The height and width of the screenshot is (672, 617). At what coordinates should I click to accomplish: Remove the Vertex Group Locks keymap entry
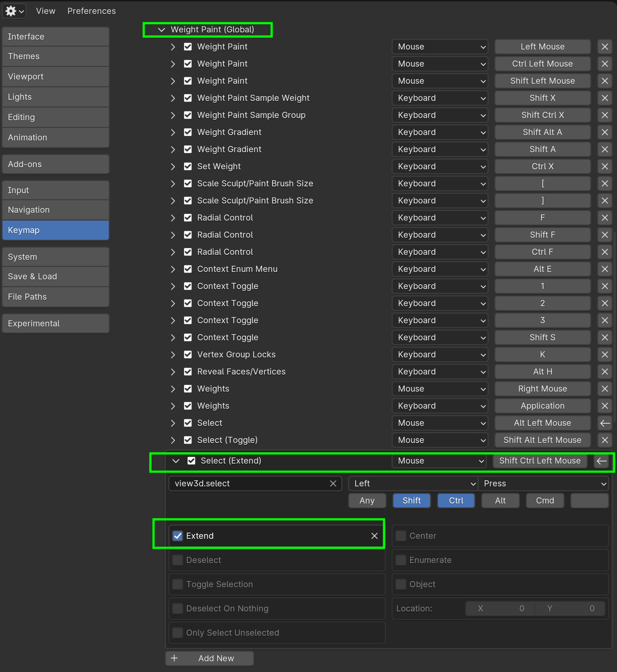(604, 355)
